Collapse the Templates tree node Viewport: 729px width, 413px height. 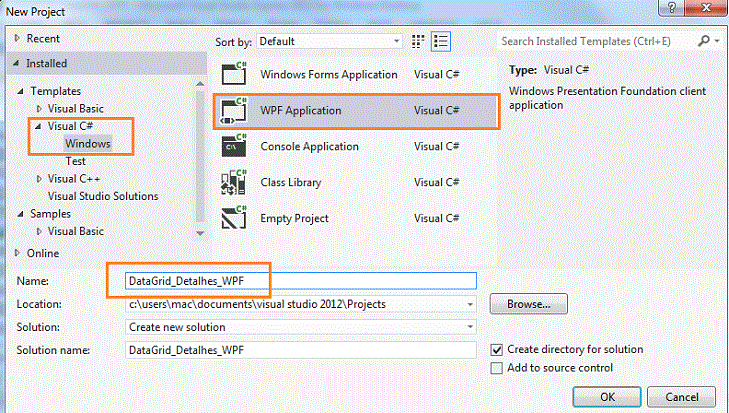coord(20,91)
